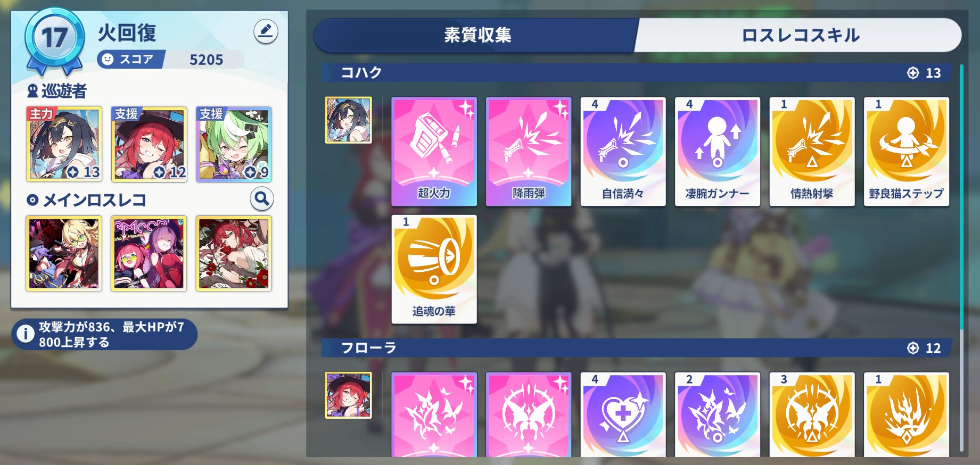Click the コハク section header
Image resolution: width=980 pixels, height=465 pixels.
636,73
